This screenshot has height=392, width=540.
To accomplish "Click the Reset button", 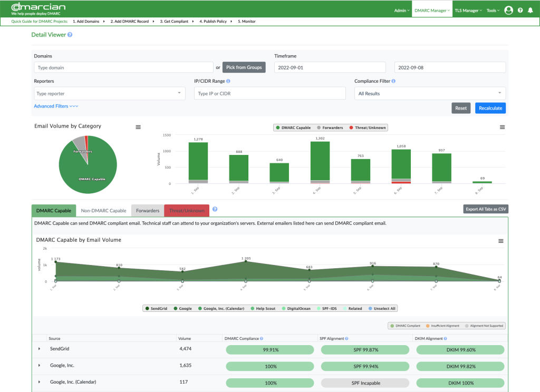I will (461, 108).
